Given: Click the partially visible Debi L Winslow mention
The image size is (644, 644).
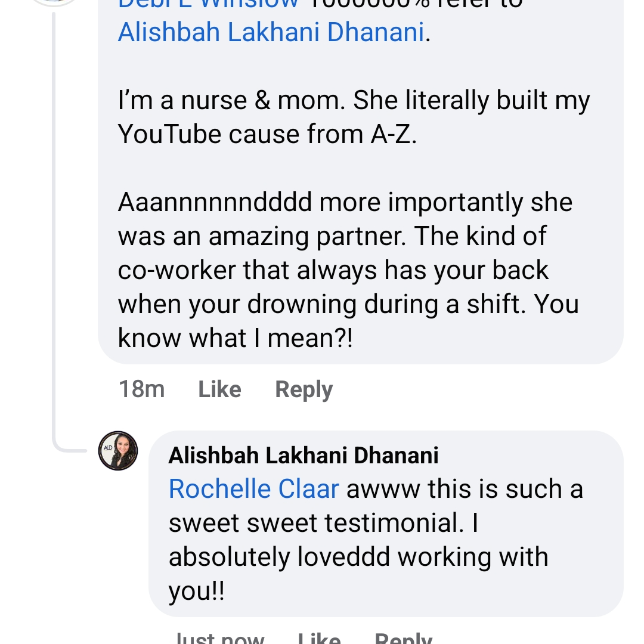Looking at the screenshot, I should (x=209, y=4).
